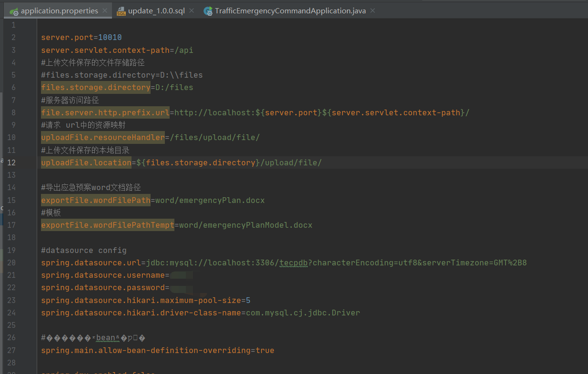This screenshot has height=374, width=588.
Task: Click the SQL file icon on update tab
Action: click(121, 11)
